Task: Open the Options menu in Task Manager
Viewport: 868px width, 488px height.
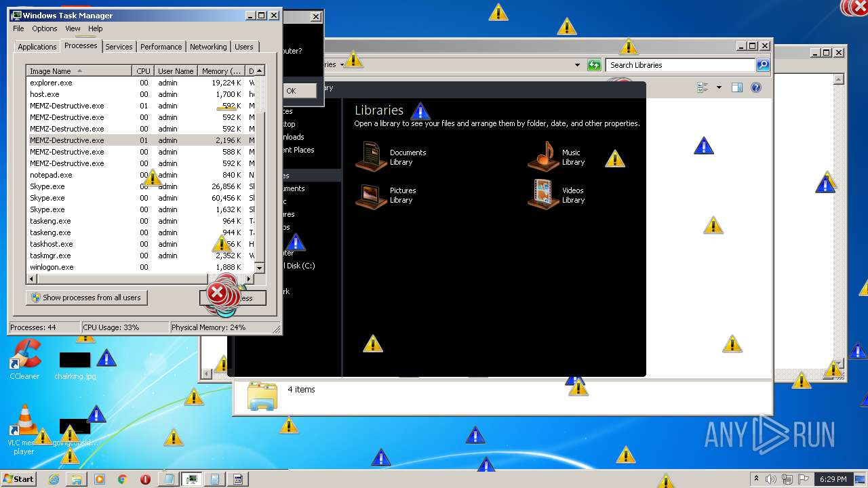Action: [x=45, y=28]
